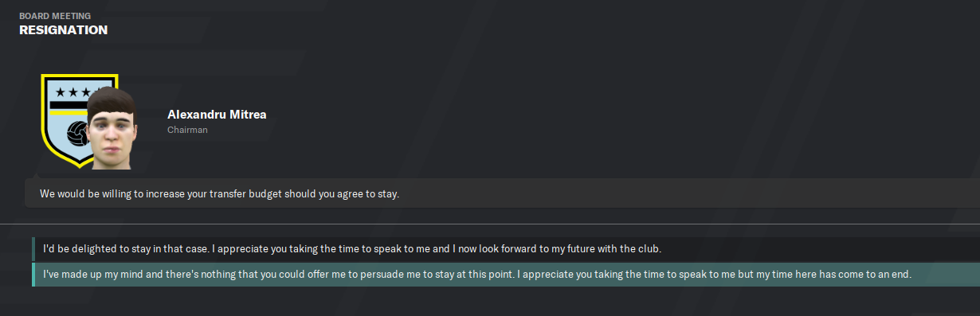Click the football emblem on the crest

pyautogui.click(x=76, y=134)
